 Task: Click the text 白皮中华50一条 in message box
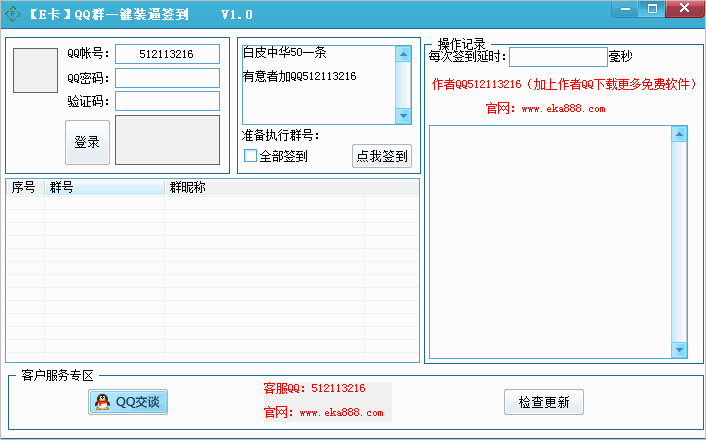(x=285, y=53)
